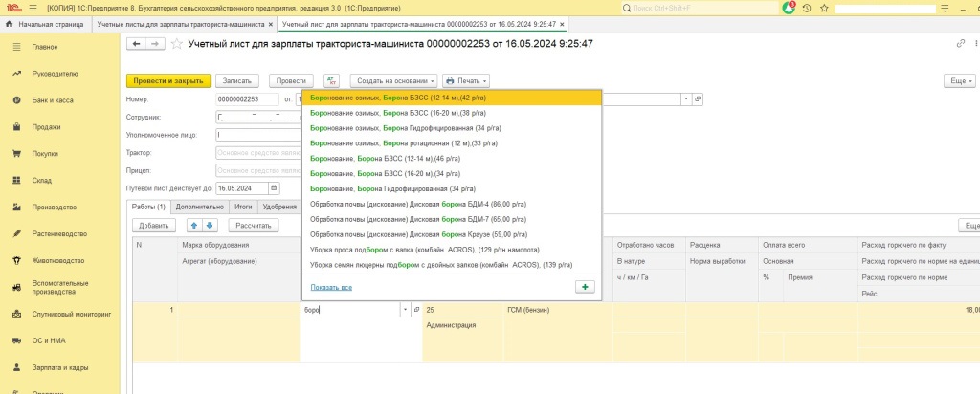Screen dimensions: 980x394
Task: Move row up with blue arrow
Action: point(194,226)
